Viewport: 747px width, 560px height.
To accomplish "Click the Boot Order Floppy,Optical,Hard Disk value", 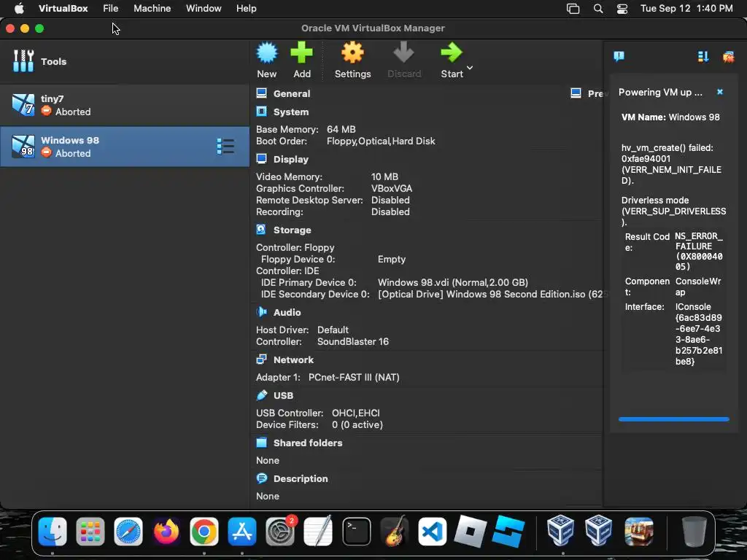I will [x=381, y=141].
